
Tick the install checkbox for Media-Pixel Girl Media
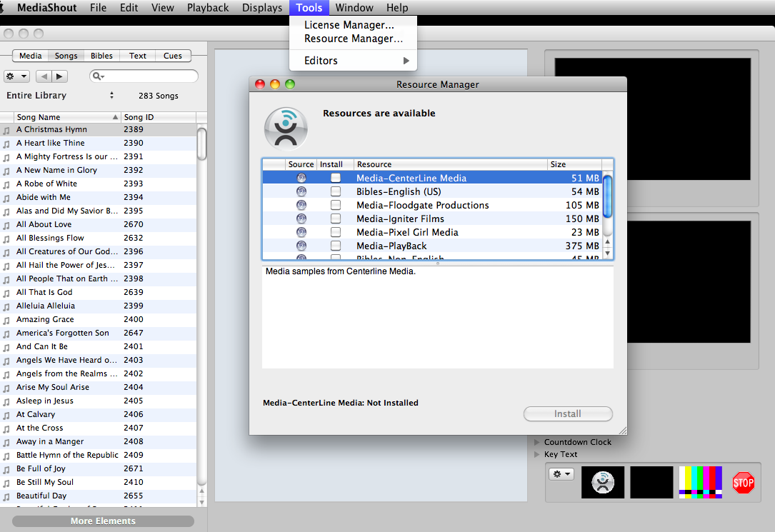[x=336, y=232]
